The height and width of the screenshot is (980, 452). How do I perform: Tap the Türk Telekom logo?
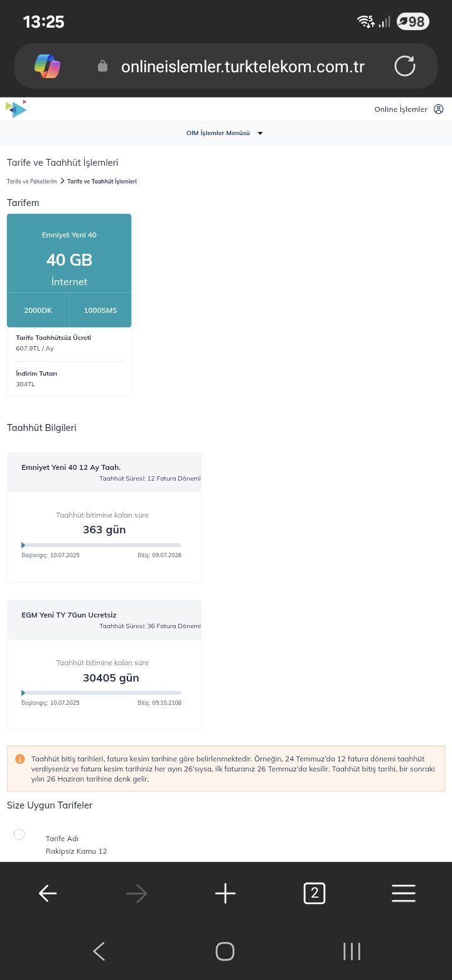[x=16, y=109]
